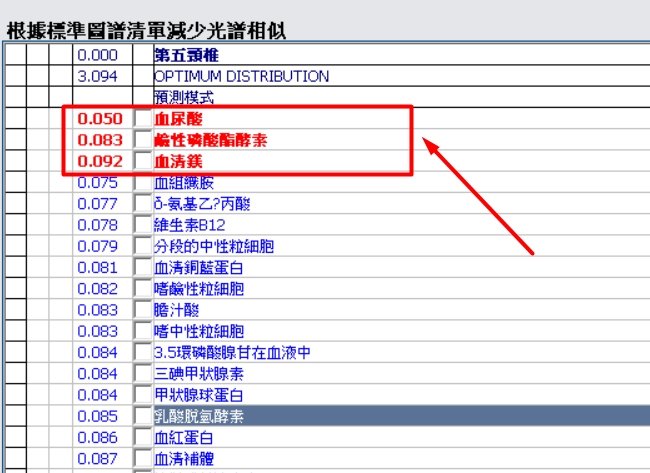Click the 維生素B12 entry

click(189, 225)
